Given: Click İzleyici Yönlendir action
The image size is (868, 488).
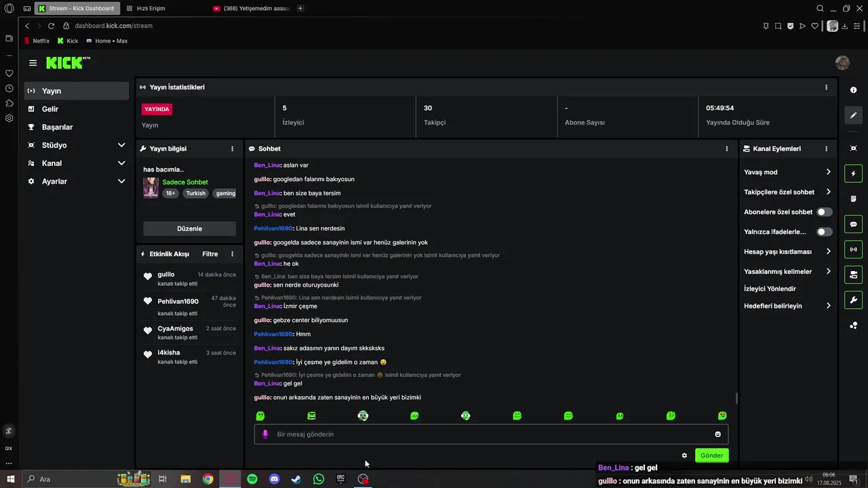Looking at the screenshot, I should point(770,289).
